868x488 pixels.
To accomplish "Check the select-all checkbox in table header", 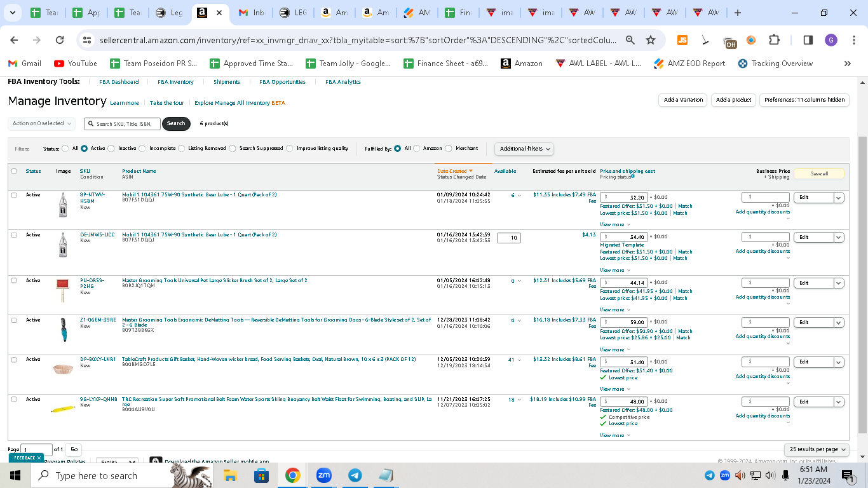I will [x=14, y=171].
